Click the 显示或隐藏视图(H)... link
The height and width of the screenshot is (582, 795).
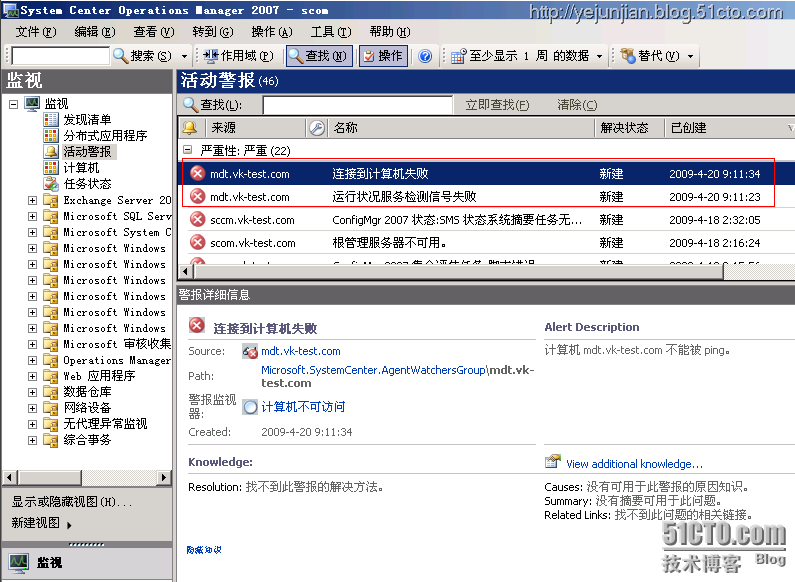(71, 502)
